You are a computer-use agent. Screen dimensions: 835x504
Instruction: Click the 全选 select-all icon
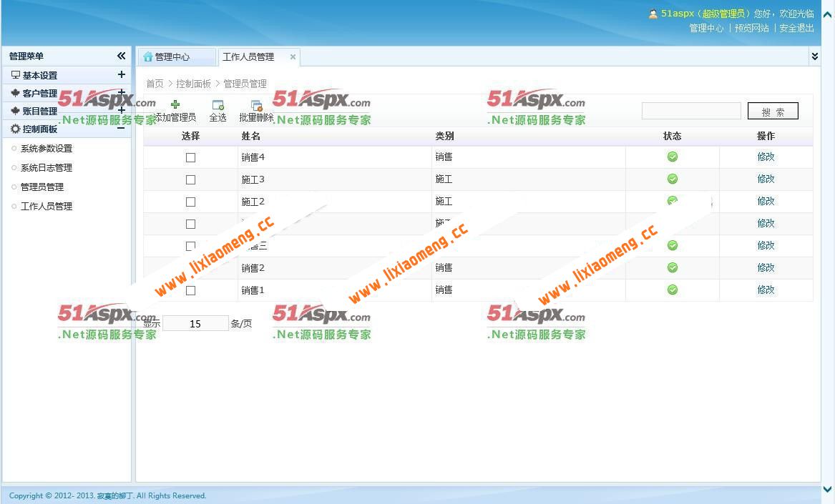coord(218,105)
